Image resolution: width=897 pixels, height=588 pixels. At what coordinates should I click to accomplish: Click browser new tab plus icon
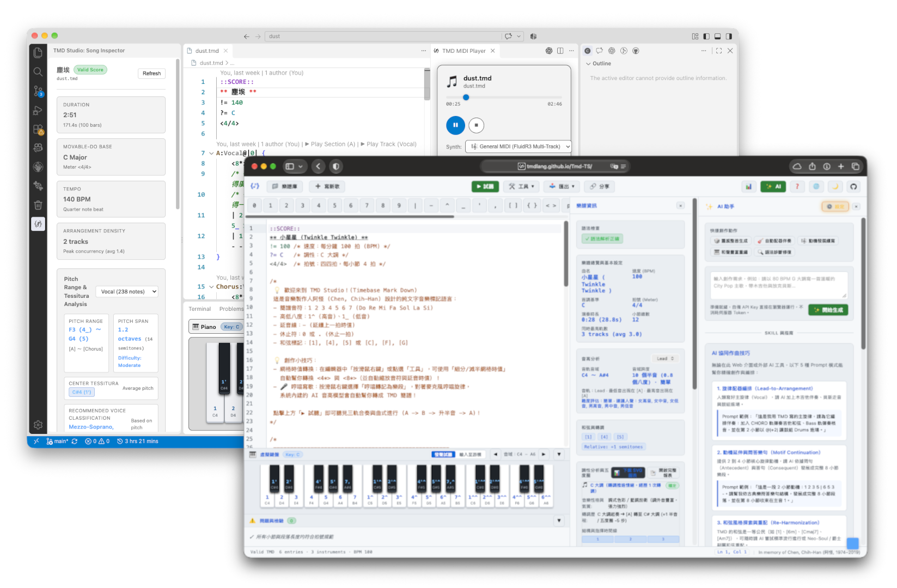[841, 166]
